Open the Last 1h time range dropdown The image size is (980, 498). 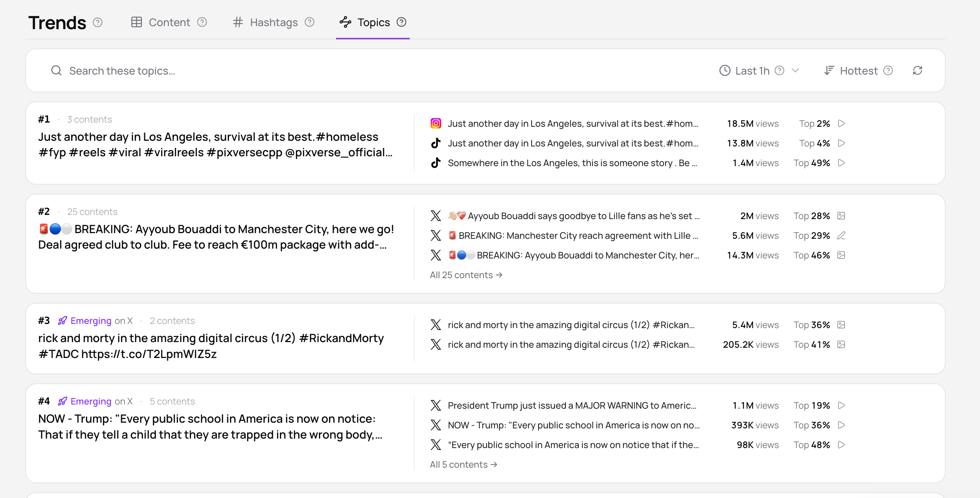pos(759,70)
